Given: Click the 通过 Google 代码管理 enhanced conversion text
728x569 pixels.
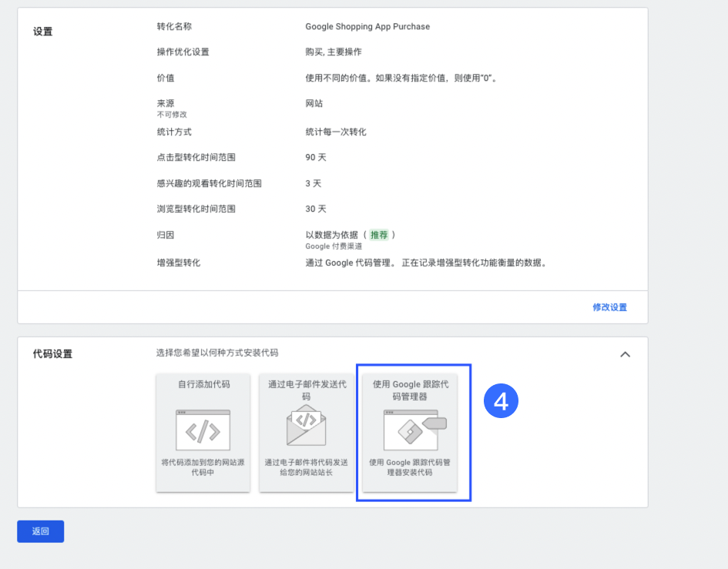Looking at the screenshot, I should pos(427,263).
